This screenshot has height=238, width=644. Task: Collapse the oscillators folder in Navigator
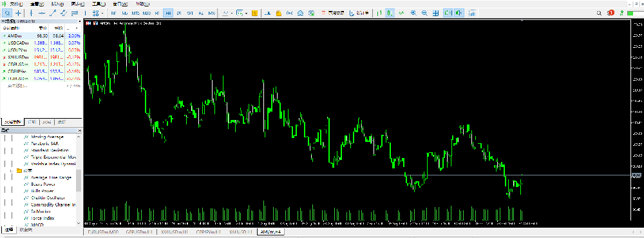12,170
